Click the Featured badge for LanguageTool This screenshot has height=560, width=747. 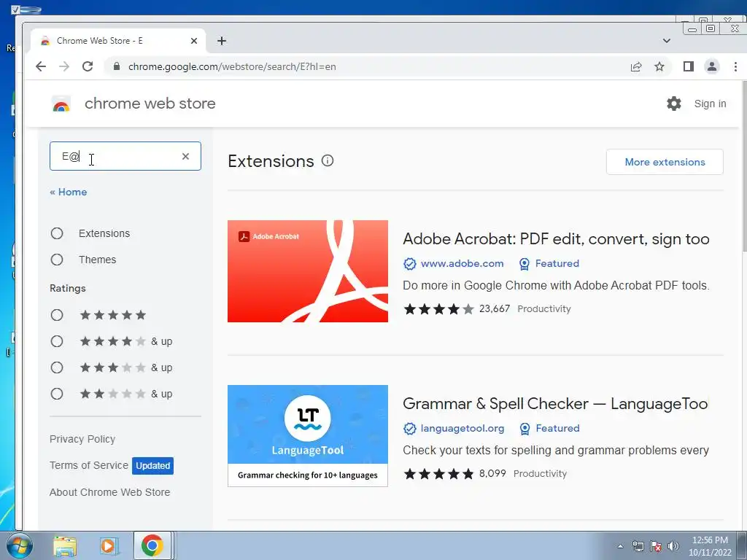coord(549,429)
